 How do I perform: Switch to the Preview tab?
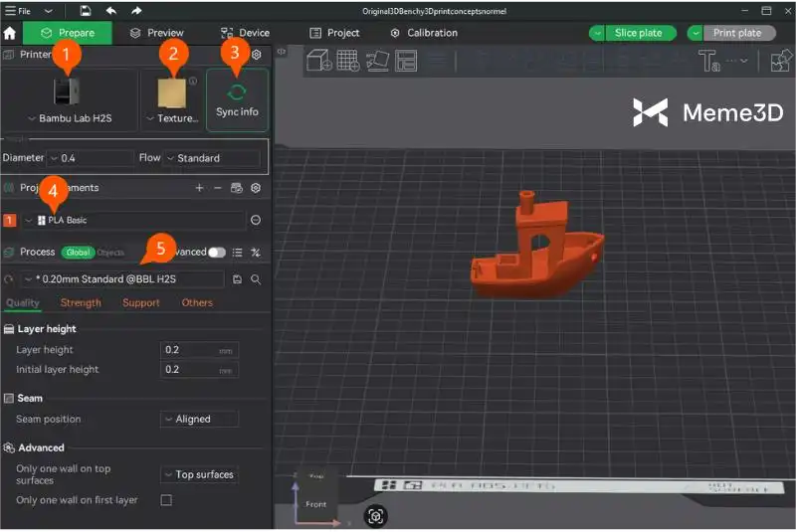(x=157, y=33)
